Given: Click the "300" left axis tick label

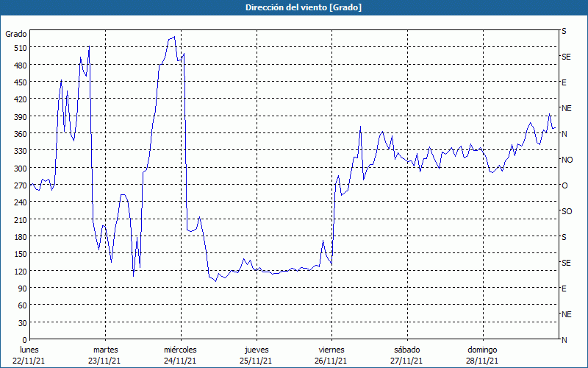Looking at the screenshot, I should click(x=20, y=168).
